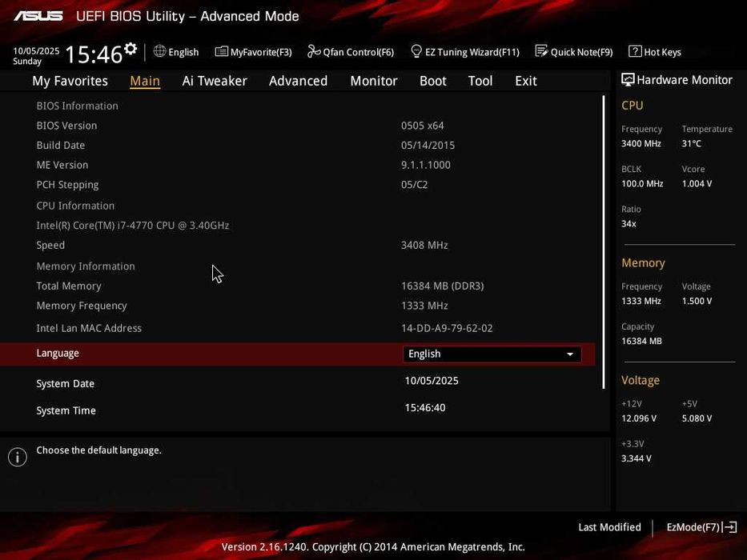Click the MyFavorite list icon
This screenshot has width=747, height=560.
point(221,51)
